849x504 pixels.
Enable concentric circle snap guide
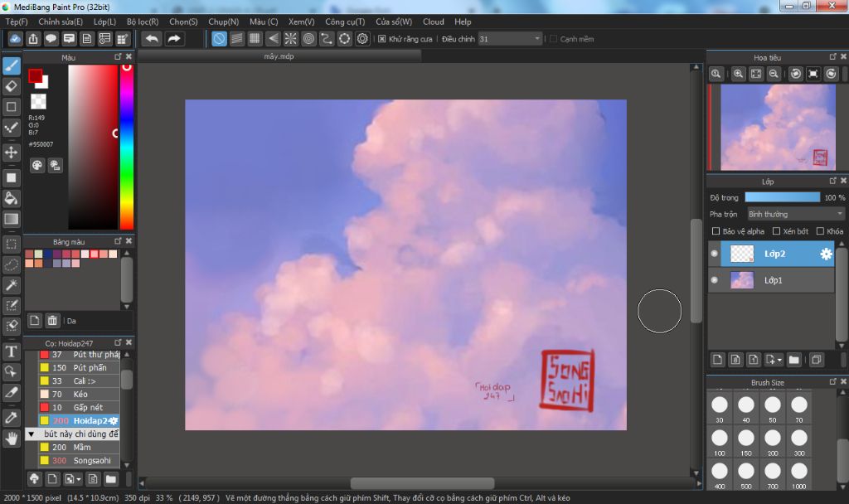tap(308, 38)
